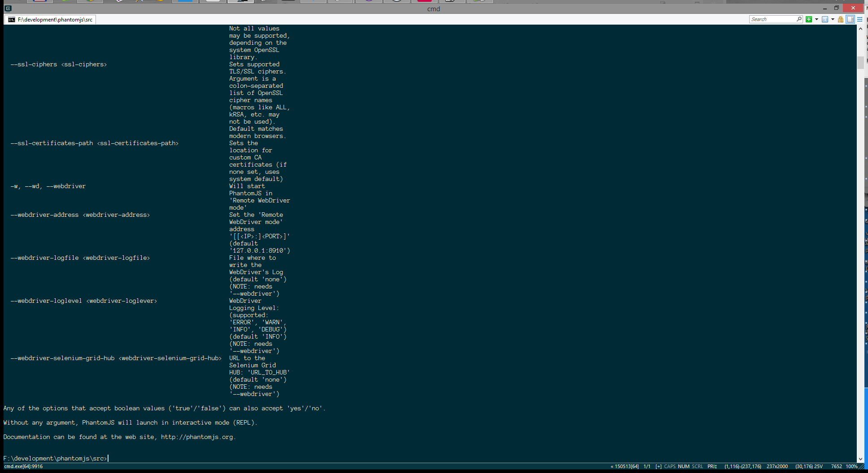This screenshot has height=473, width=868.
Task: Click console count '1/1' in status bar
Action: [647, 466]
